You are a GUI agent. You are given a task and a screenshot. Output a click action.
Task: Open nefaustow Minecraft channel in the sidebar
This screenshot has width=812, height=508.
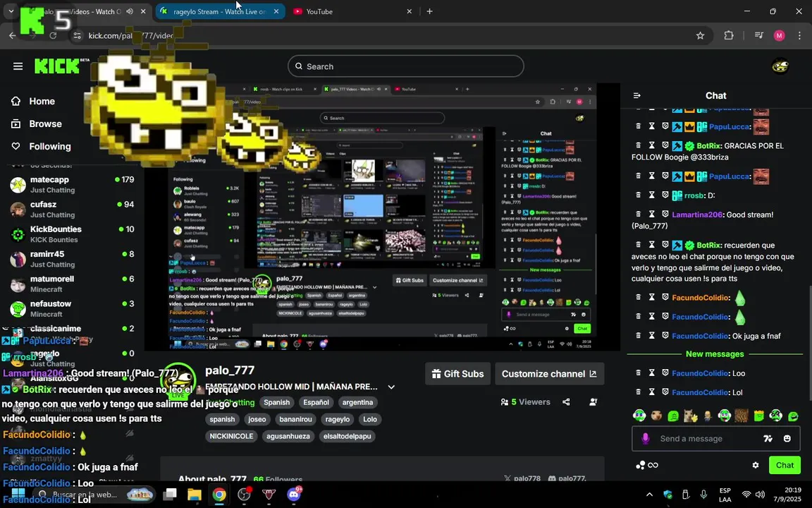[73, 308]
